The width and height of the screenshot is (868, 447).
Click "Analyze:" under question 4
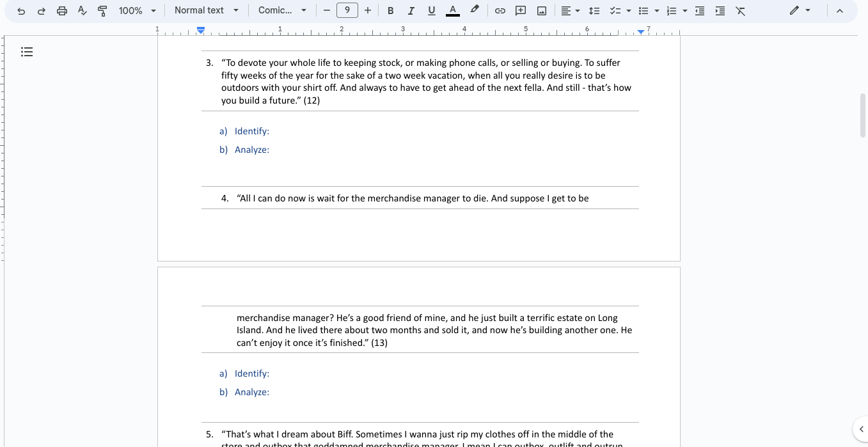click(x=252, y=392)
